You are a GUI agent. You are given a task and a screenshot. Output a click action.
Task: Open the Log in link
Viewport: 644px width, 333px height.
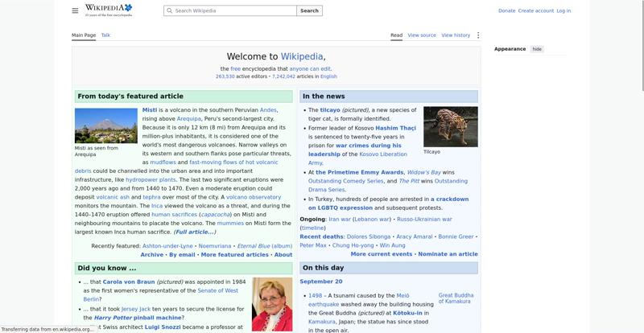coord(563,10)
